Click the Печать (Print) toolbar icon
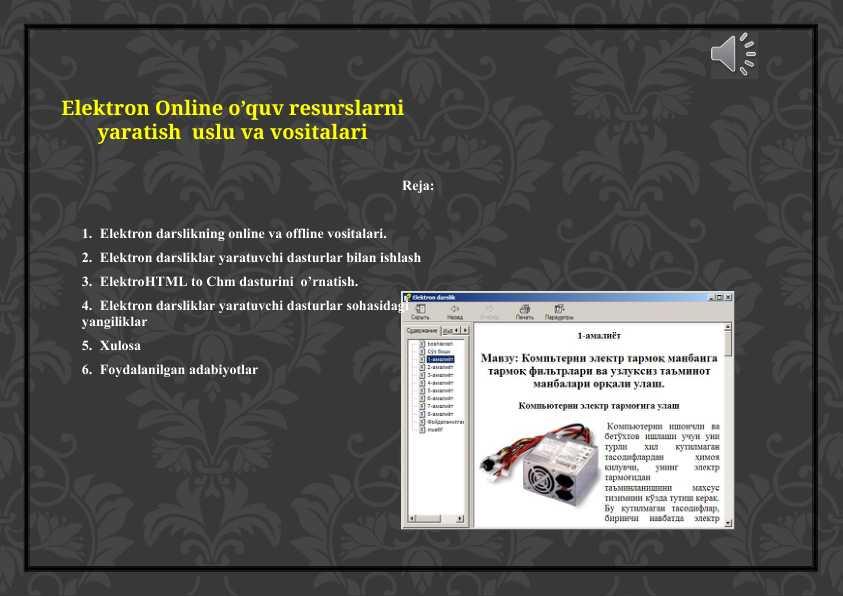This screenshot has width=843, height=597. pyautogui.click(x=524, y=312)
